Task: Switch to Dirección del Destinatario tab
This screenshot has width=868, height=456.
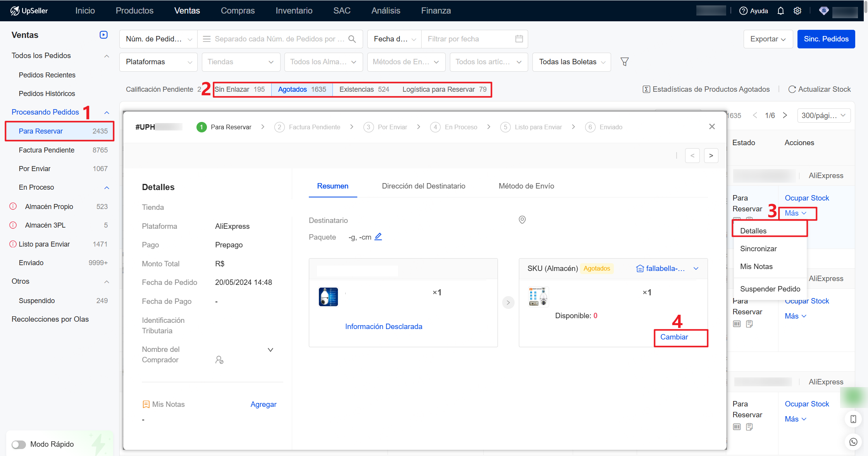Action: [424, 186]
